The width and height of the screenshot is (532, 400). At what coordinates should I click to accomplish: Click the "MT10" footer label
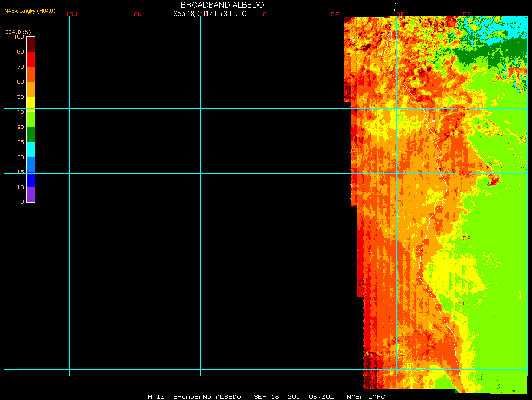156,397
